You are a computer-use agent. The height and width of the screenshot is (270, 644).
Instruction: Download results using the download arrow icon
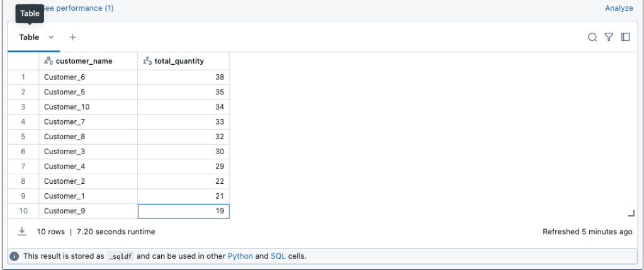coord(22,232)
